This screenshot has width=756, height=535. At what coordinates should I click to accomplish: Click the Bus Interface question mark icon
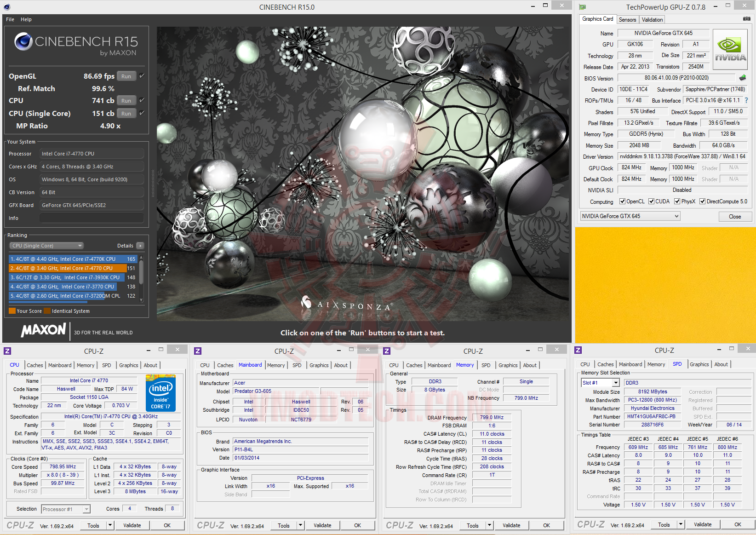point(746,100)
